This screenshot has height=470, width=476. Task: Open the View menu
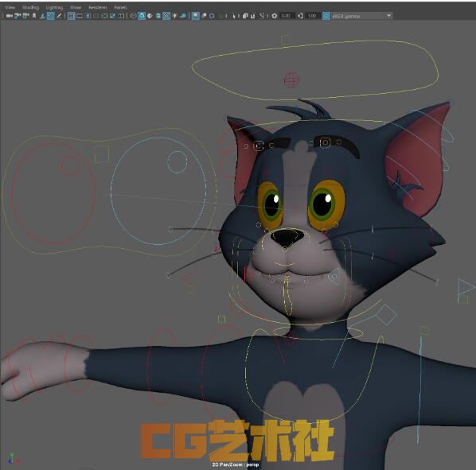pos(10,7)
